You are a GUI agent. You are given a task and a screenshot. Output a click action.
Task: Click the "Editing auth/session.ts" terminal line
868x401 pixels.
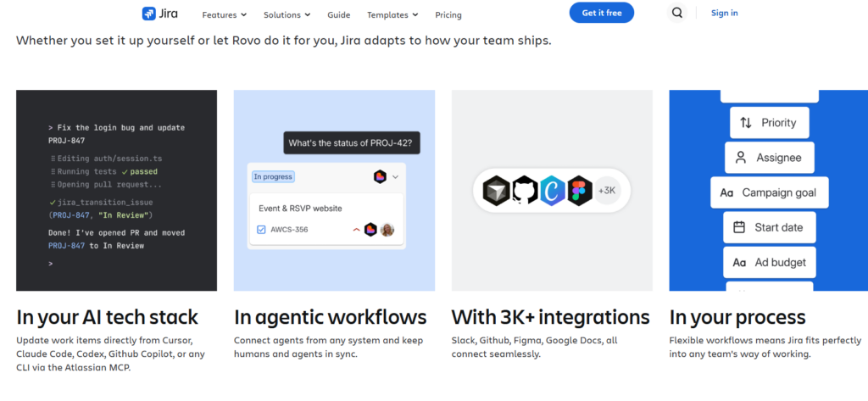tap(106, 159)
